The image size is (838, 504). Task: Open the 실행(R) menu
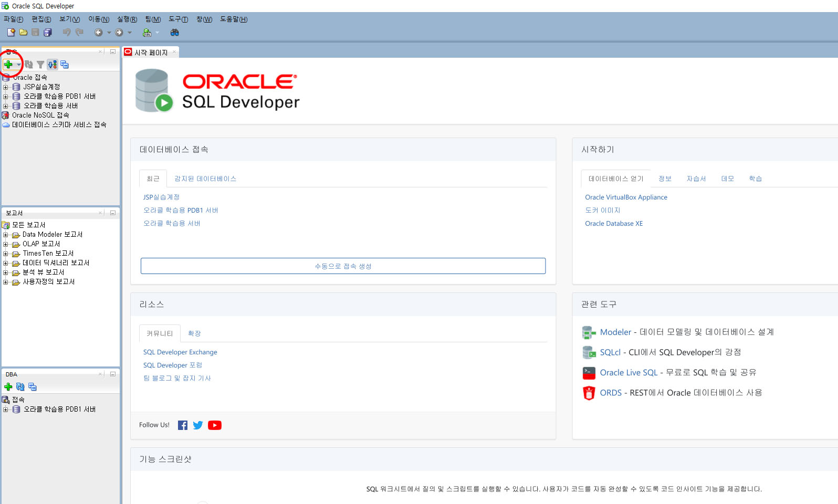coord(127,19)
